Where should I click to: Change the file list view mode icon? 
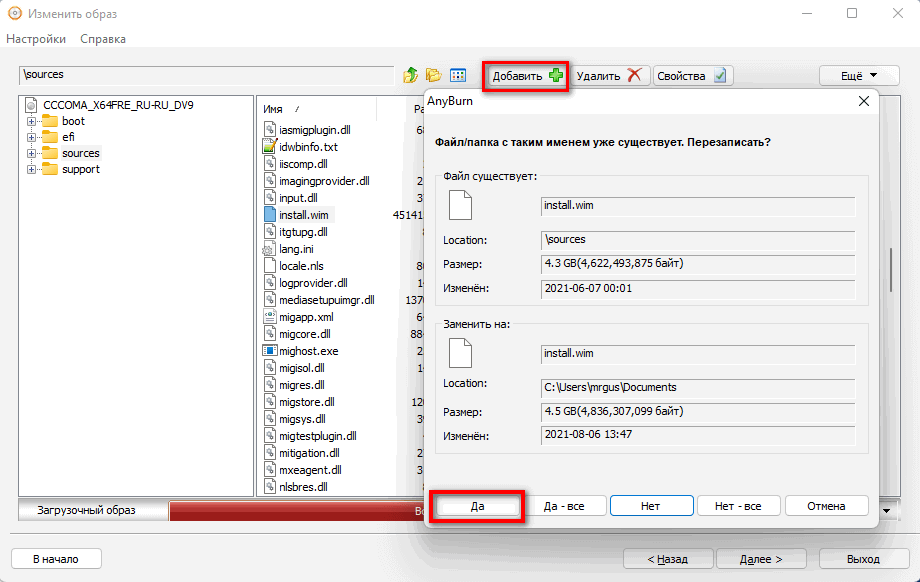tap(458, 75)
